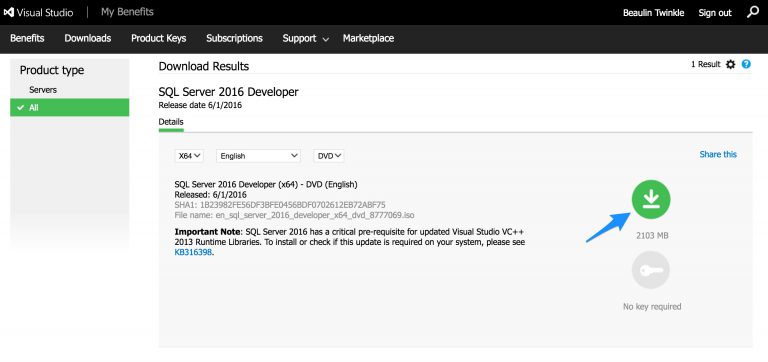Go to the Benefits menu
The width and height of the screenshot is (768, 362).
(27, 38)
